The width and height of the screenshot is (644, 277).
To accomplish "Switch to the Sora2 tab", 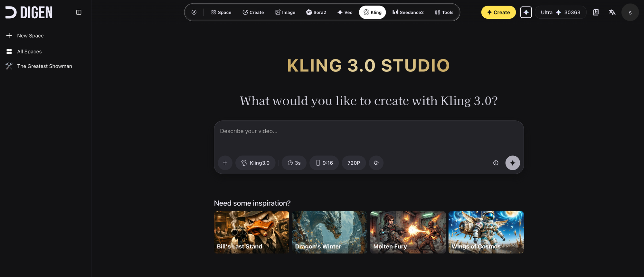I will pyautogui.click(x=316, y=12).
